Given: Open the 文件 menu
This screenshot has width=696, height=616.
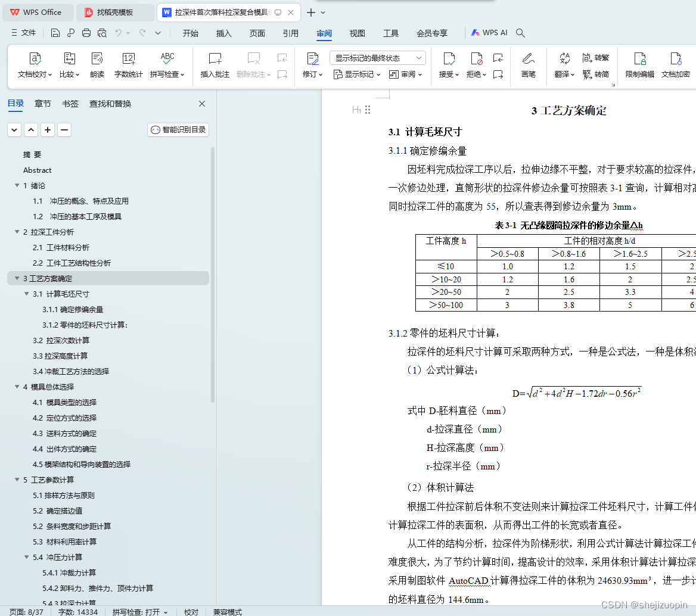Looking at the screenshot, I should point(23,33).
